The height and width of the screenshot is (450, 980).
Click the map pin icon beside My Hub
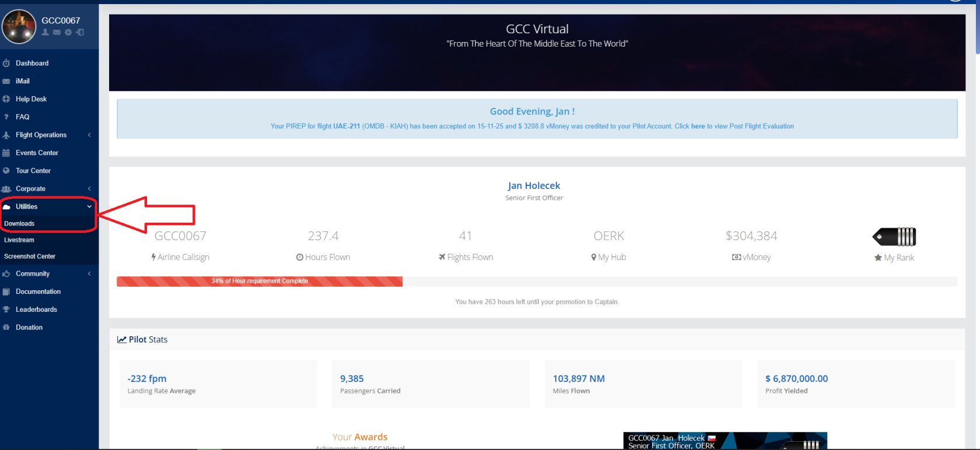coord(594,257)
